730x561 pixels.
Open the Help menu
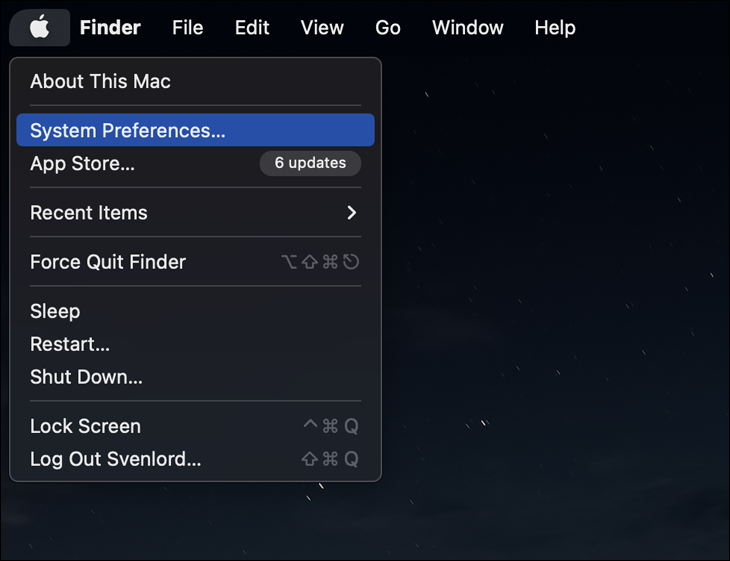point(555,28)
